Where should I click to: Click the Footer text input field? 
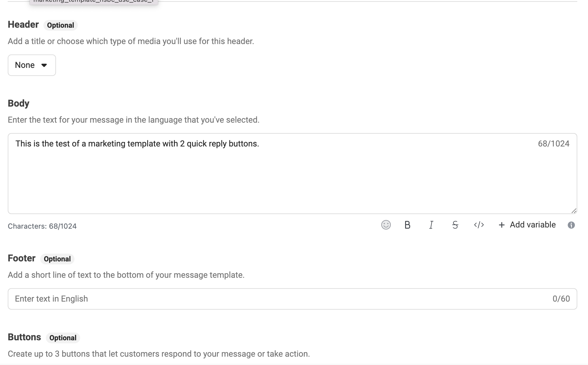pos(268,299)
